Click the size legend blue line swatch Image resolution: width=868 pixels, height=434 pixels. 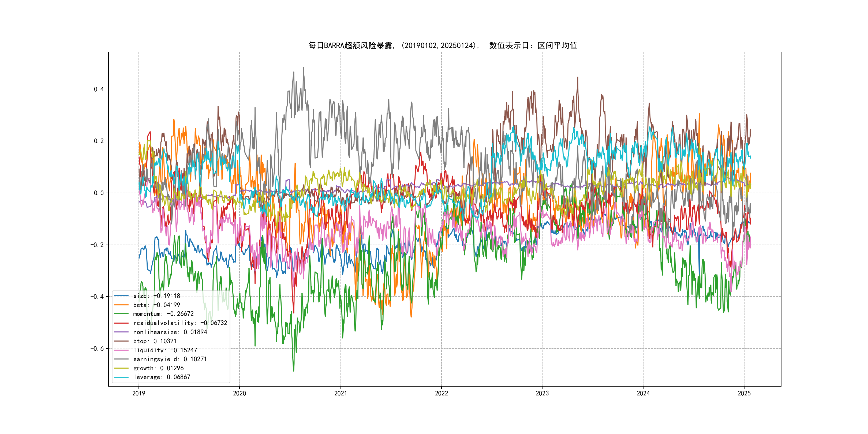pos(121,296)
